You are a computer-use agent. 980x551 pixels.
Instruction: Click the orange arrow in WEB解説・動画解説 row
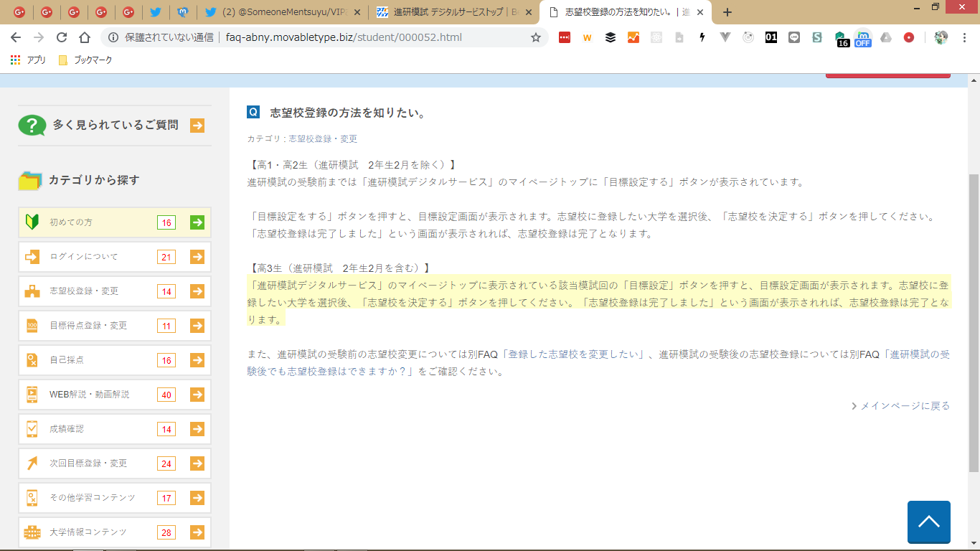click(197, 395)
